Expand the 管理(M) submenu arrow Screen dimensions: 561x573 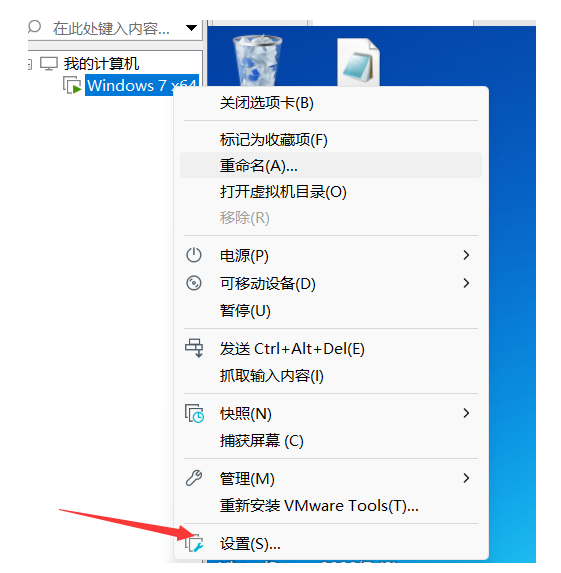click(x=466, y=478)
